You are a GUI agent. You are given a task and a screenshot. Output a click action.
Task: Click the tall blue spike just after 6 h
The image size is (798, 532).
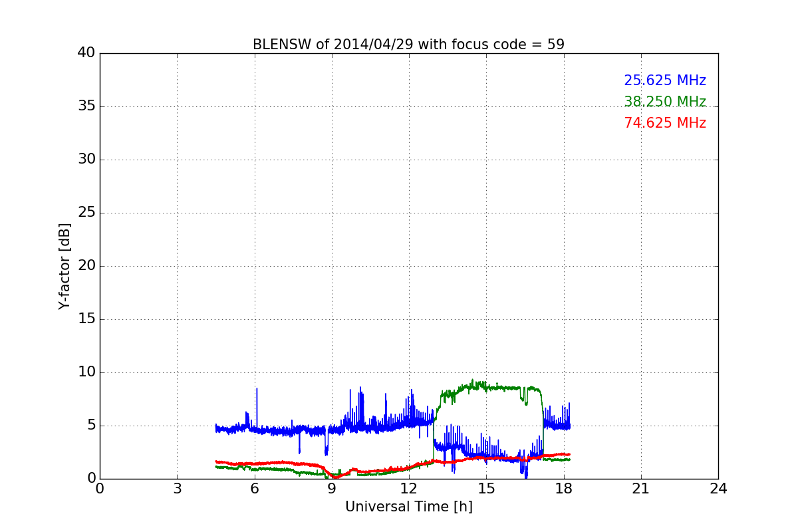(x=257, y=407)
